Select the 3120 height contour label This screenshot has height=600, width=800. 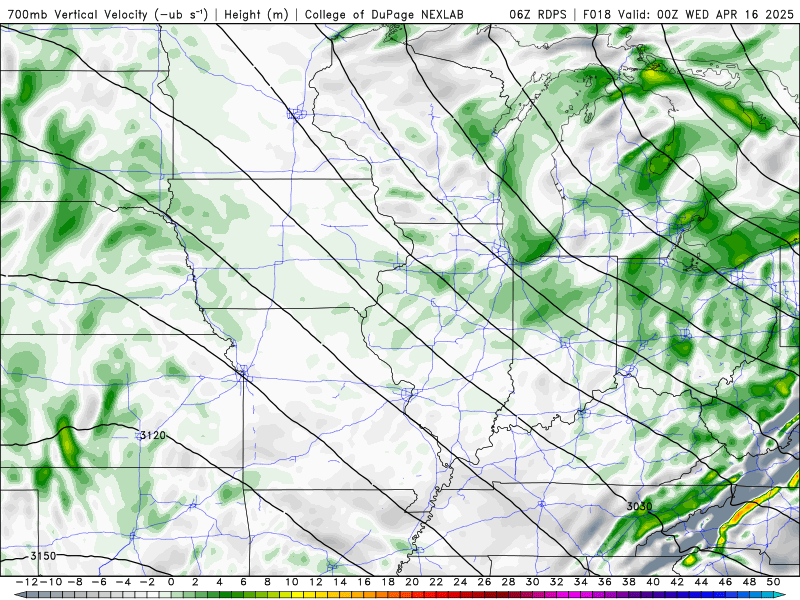point(153,435)
